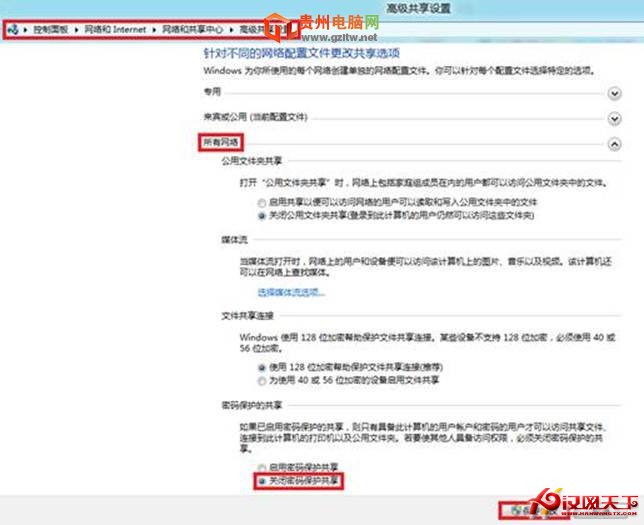This screenshot has height=525, width=644.
Task: Open the arrow dropdown after 网络和 Internet
Action: [x=153, y=31]
